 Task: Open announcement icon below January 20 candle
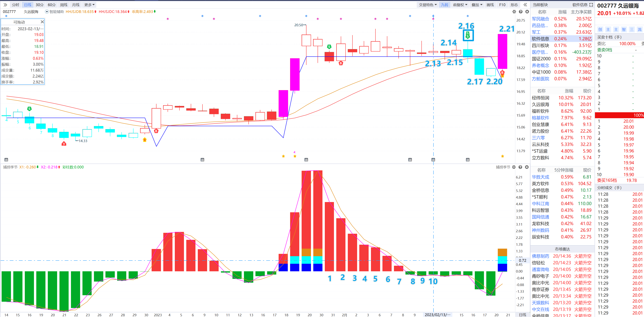tap(306, 160)
